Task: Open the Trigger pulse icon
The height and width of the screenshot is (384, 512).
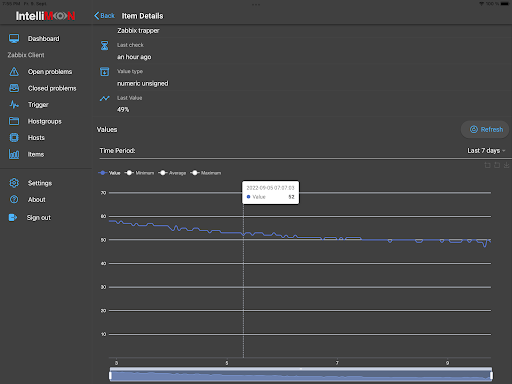Action: click(14, 105)
